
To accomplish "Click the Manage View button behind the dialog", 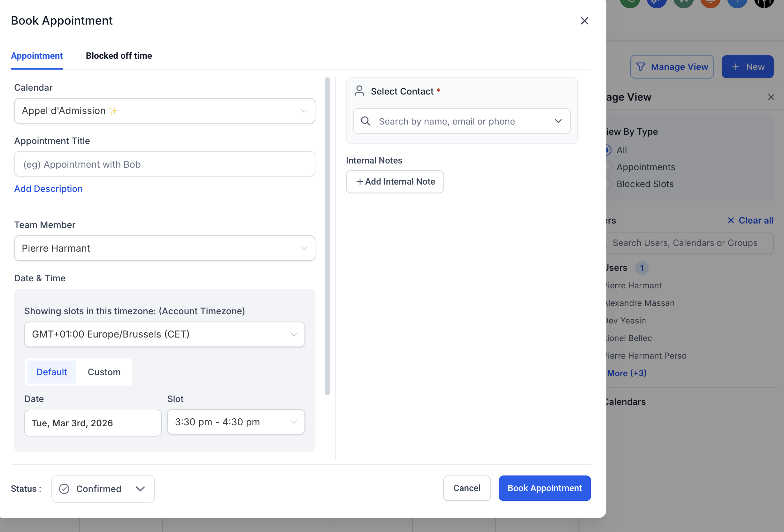I will tap(672, 67).
